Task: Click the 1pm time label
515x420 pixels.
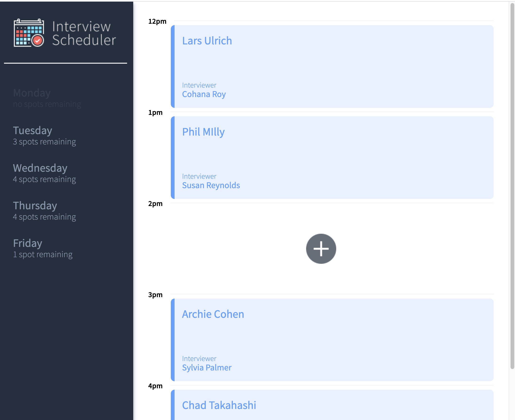Action: (155, 113)
